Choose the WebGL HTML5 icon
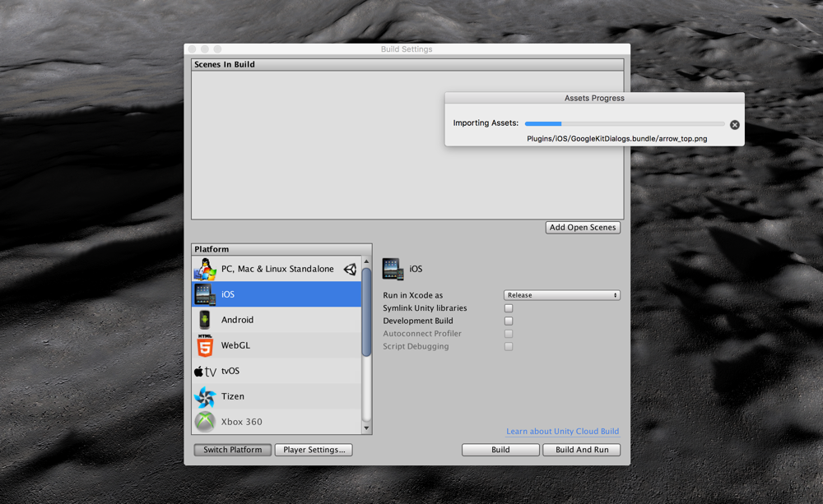Screen dimensions: 823x504 (x=205, y=345)
